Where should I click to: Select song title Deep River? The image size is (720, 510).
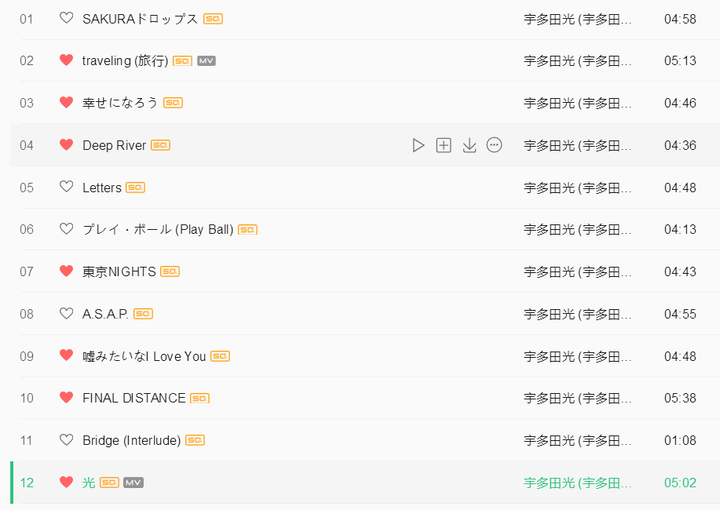coord(114,145)
